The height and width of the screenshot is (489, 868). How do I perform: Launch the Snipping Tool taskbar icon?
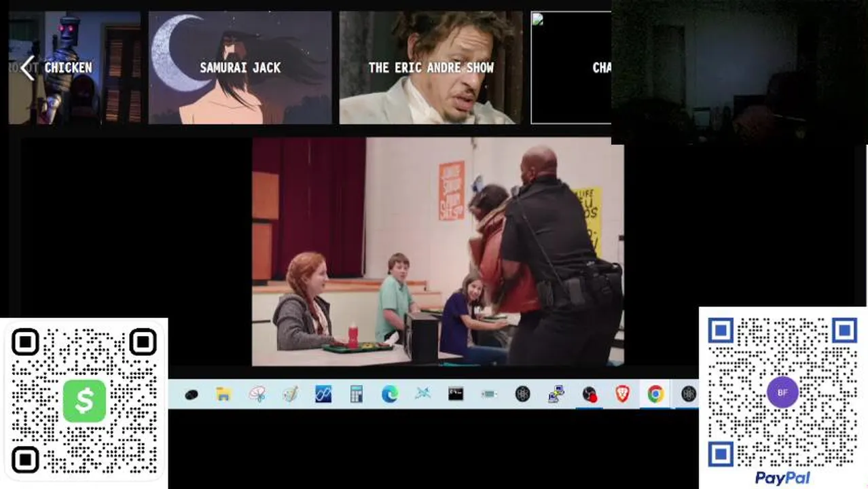coord(257,394)
